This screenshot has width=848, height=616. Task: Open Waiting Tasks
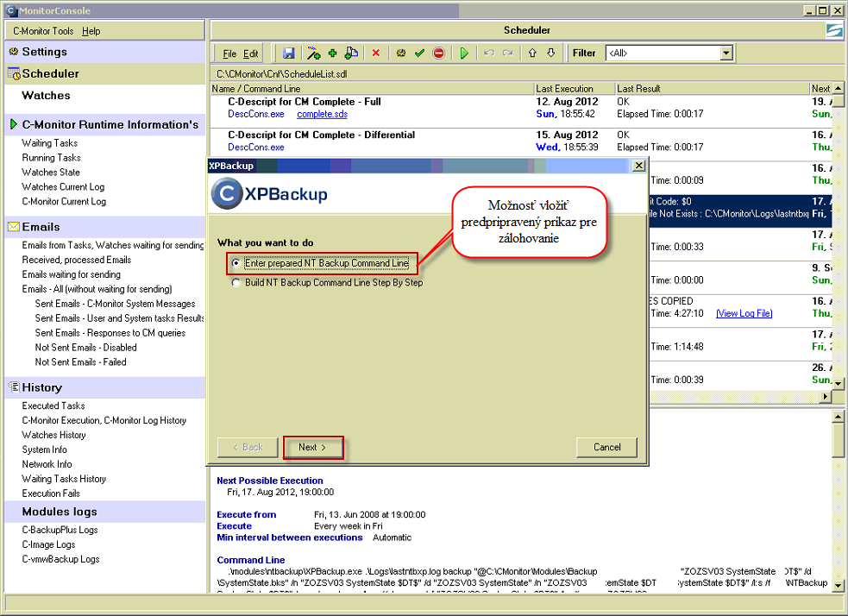(x=50, y=143)
